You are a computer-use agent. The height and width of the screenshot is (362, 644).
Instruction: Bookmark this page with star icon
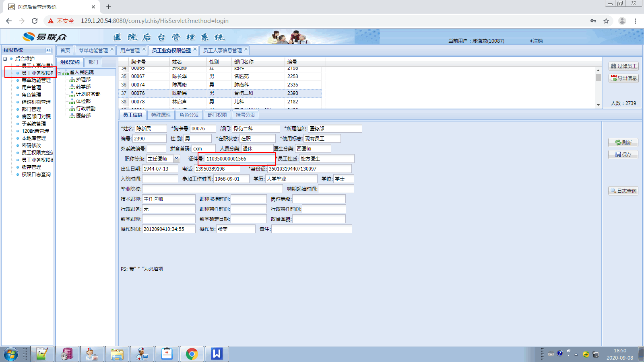click(x=606, y=21)
